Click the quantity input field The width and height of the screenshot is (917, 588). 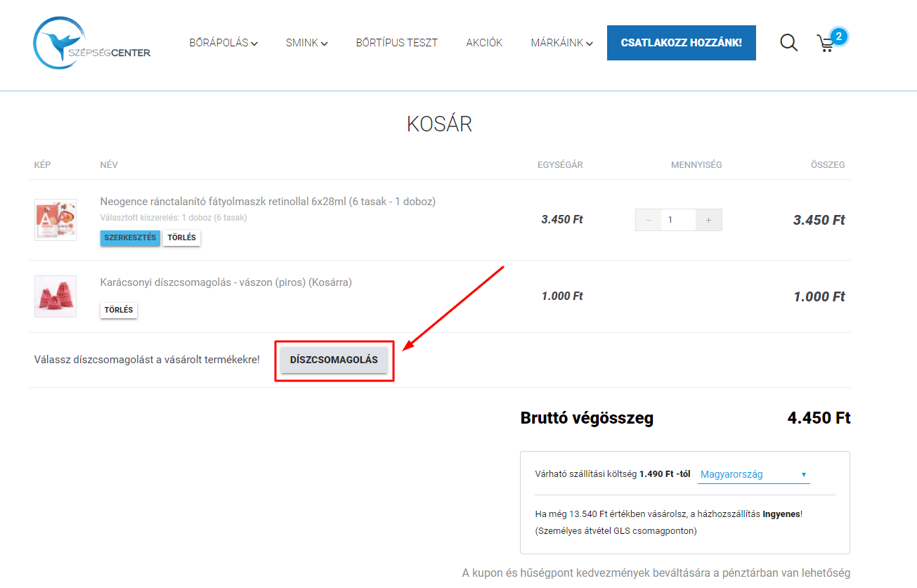click(678, 220)
